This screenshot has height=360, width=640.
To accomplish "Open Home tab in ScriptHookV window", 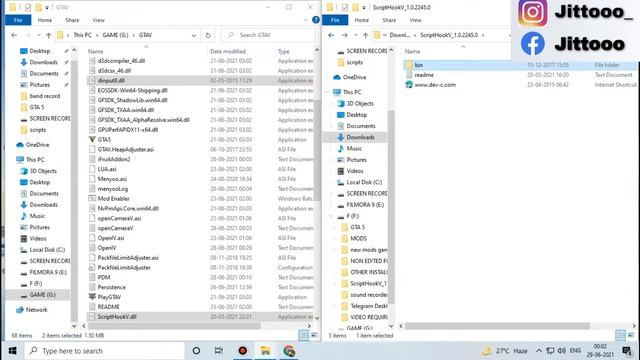I will [361, 20].
